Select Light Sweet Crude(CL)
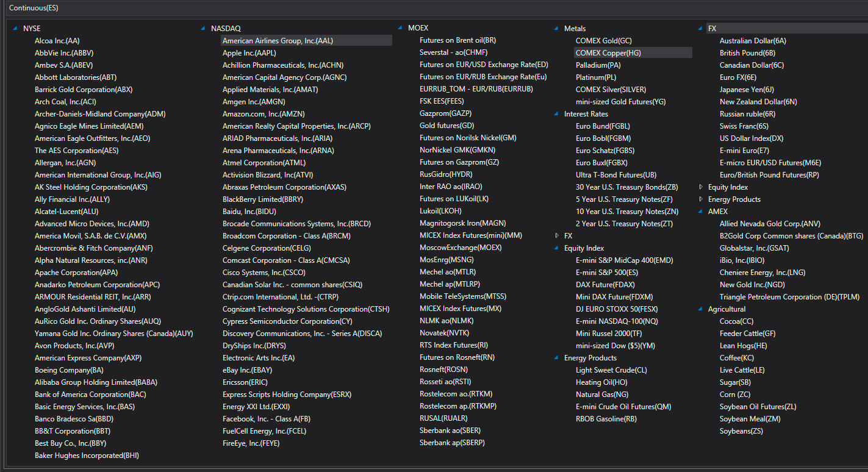The height and width of the screenshot is (472, 868). point(611,370)
